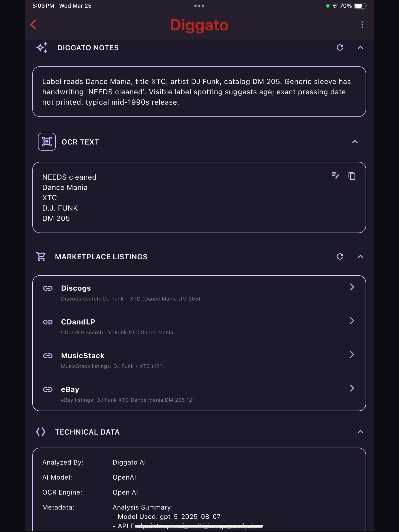Tap the Diggato Notes sparkle icon

click(42, 48)
